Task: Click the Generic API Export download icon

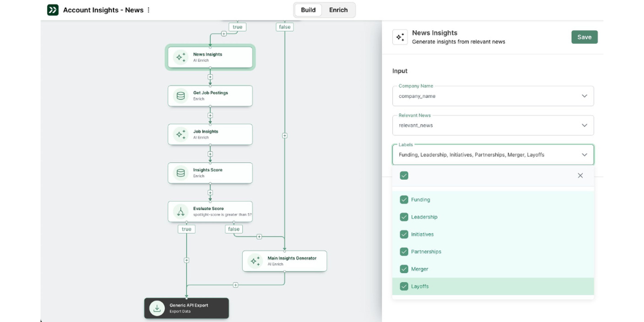Action: (x=156, y=308)
